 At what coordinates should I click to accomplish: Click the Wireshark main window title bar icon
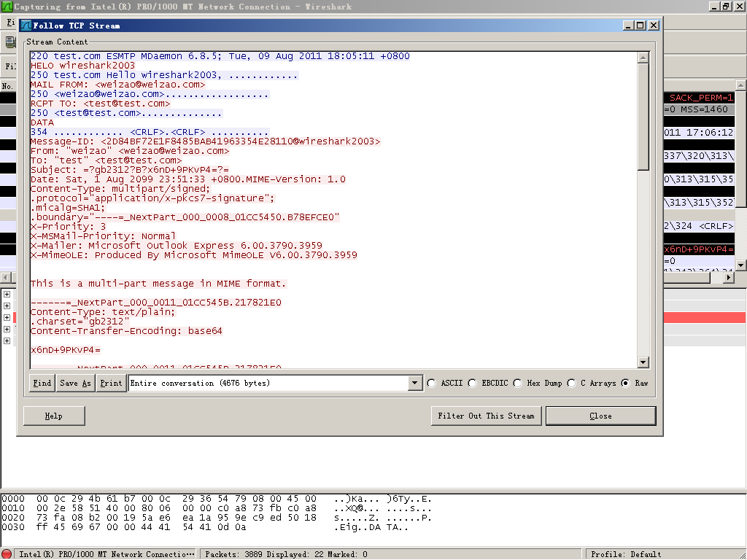tap(7, 7)
